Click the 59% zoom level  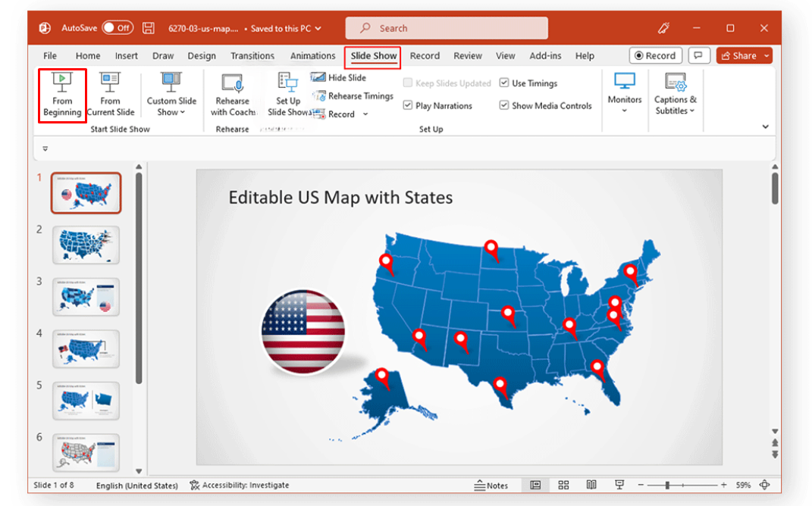coord(743,486)
